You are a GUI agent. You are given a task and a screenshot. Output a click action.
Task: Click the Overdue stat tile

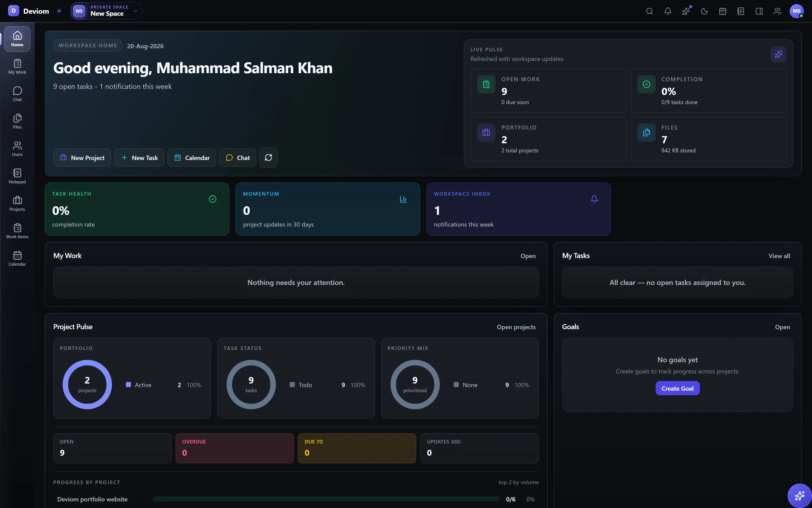(x=234, y=448)
